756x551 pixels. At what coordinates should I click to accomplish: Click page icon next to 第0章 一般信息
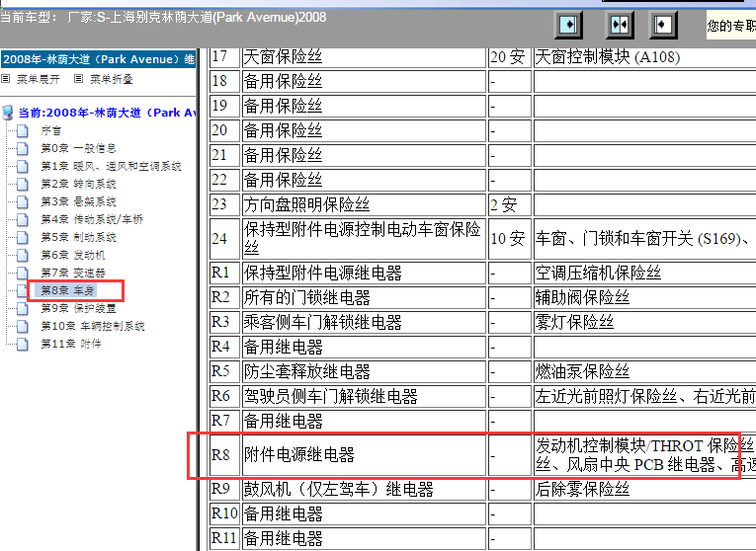click(x=22, y=148)
